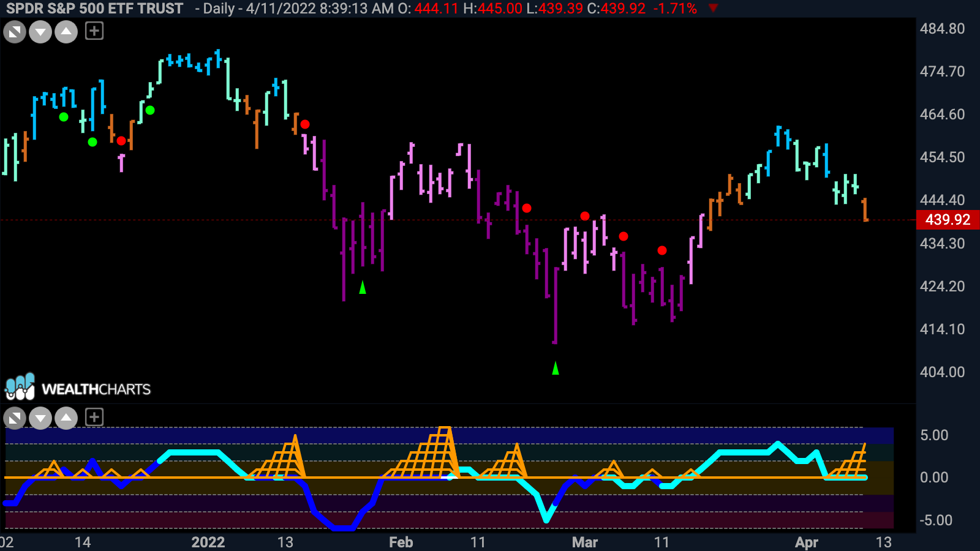Click the 444.40 price axis label
Viewport: 980px width, 551px height.
click(942, 200)
